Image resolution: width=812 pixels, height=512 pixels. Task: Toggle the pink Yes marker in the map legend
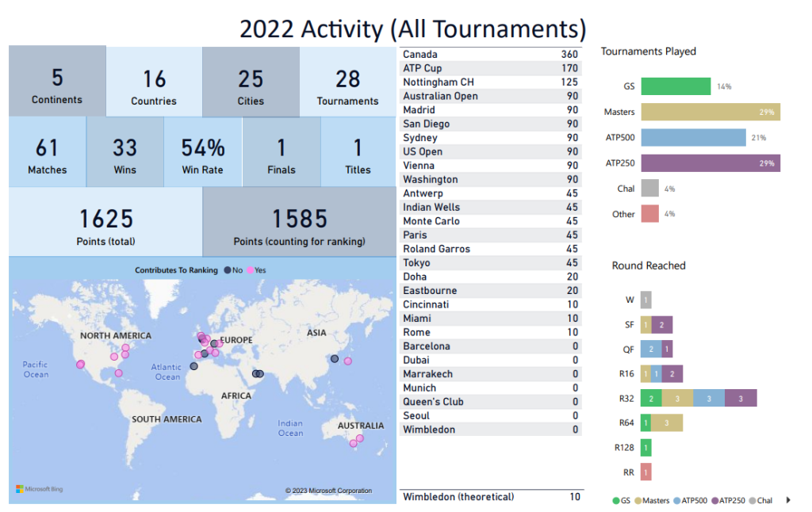tap(250, 270)
